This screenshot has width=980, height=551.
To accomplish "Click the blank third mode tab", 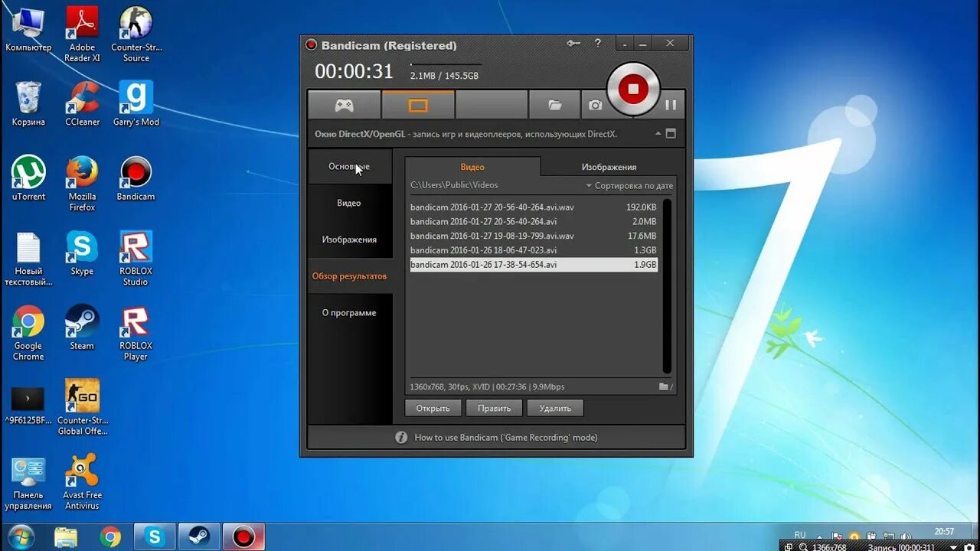I will 492,105.
